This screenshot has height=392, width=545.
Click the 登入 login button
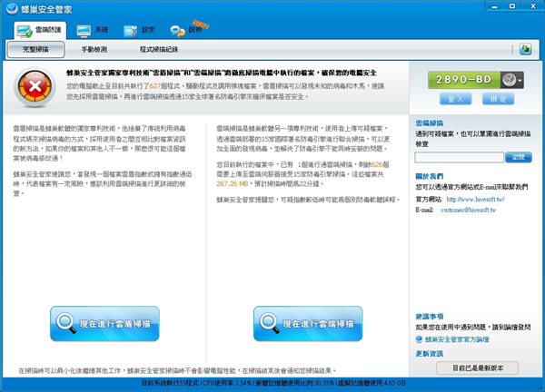(x=455, y=99)
